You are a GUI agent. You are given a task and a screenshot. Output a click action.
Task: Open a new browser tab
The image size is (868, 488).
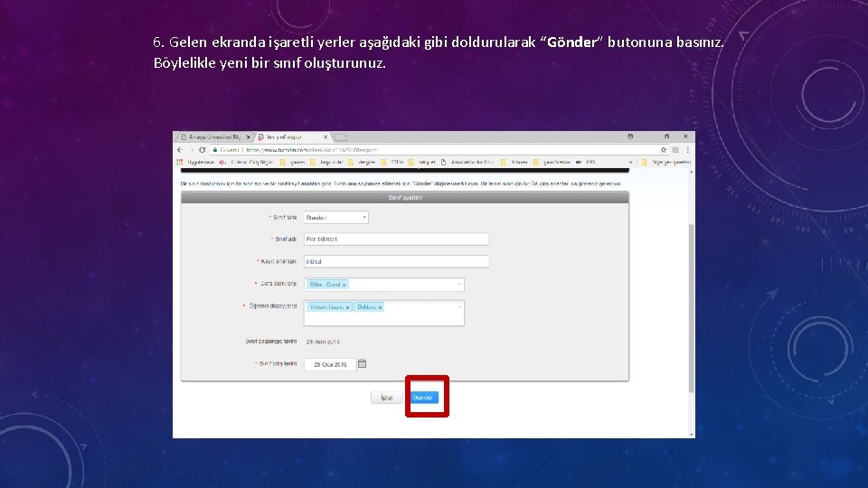pyautogui.click(x=341, y=136)
